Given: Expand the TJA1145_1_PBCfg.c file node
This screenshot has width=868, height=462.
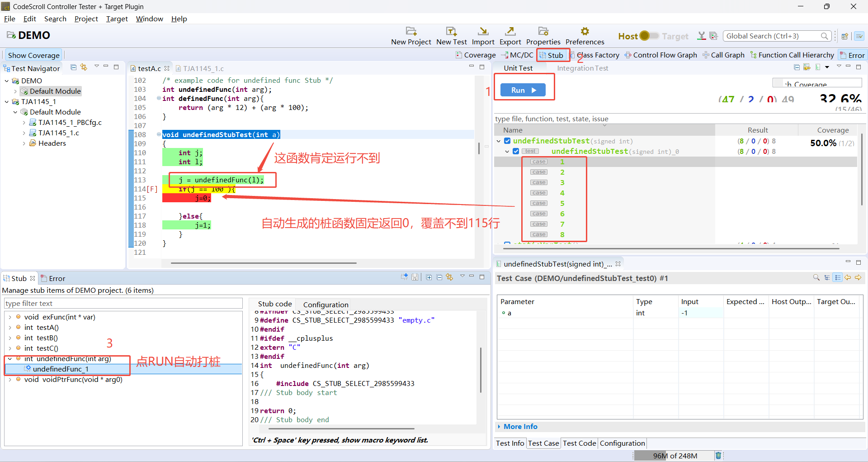Looking at the screenshot, I should tap(24, 123).
